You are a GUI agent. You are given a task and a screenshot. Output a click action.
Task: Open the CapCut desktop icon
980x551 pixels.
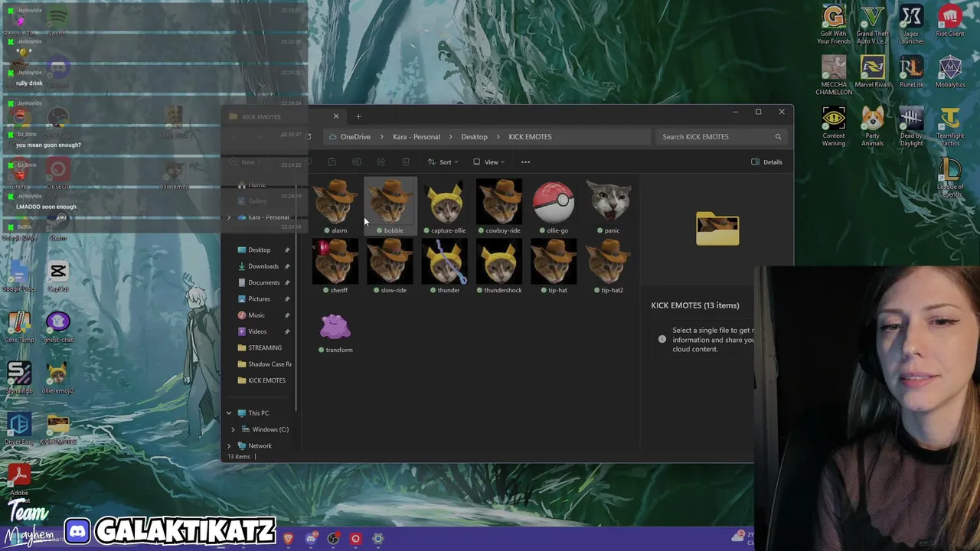(57, 277)
